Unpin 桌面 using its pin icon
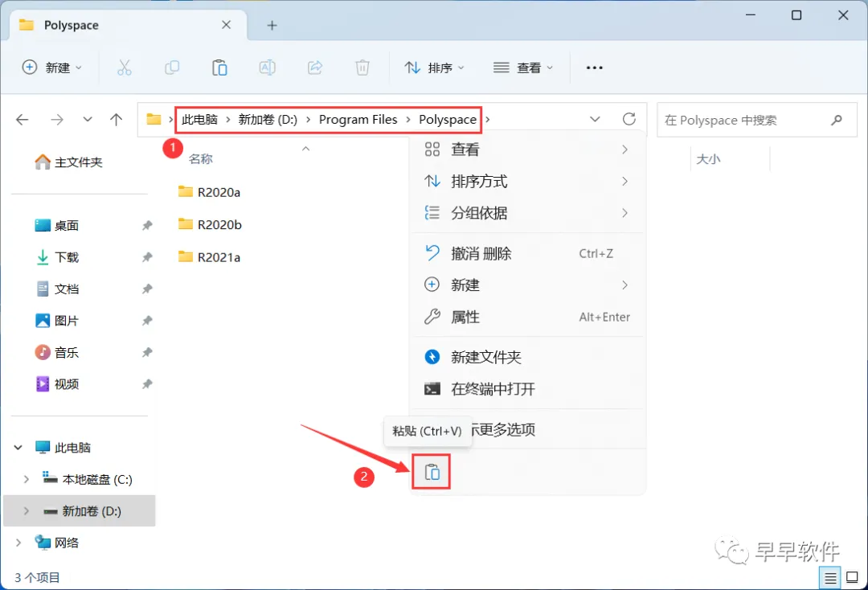 pyautogui.click(x=147, y=225)
